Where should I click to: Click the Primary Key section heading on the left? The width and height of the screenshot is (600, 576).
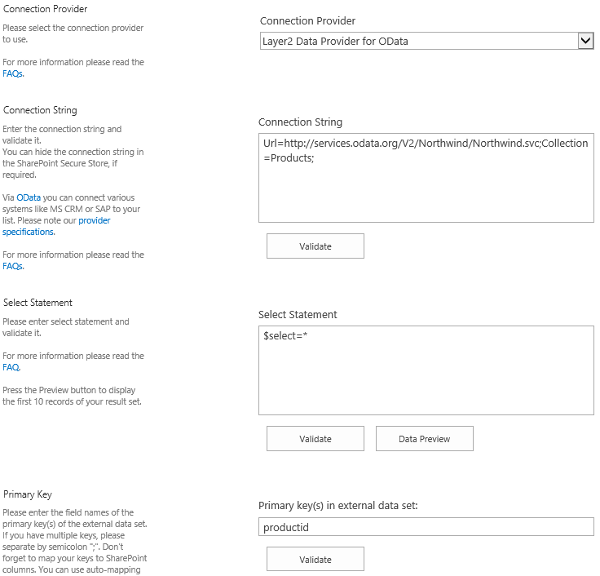pyautogui.click(x=28, y=494)
